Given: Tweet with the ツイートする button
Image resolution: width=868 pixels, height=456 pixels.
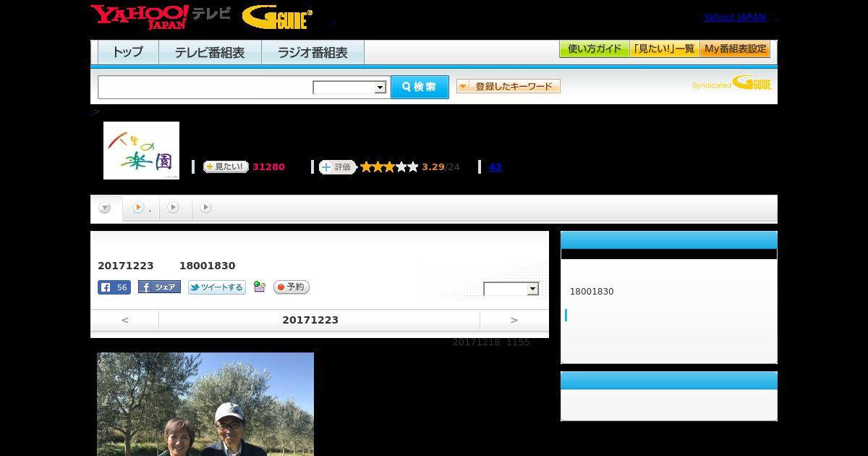Looking at the screenshot, I should (217, 287).
